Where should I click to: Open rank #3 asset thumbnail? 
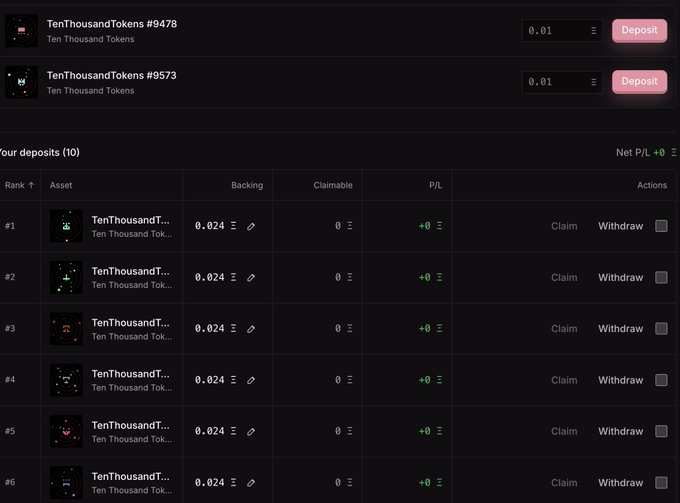point(66,329)
